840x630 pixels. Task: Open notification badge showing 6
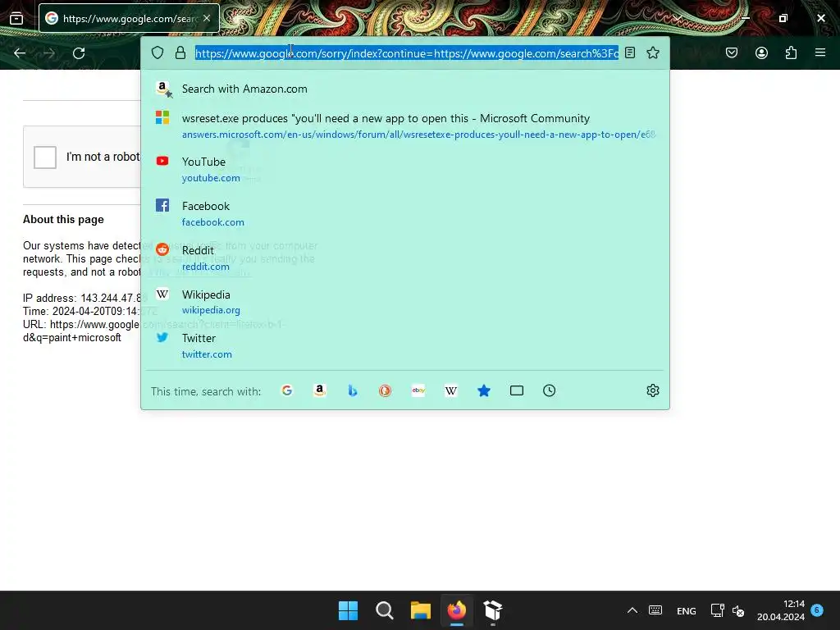point(817,609)
